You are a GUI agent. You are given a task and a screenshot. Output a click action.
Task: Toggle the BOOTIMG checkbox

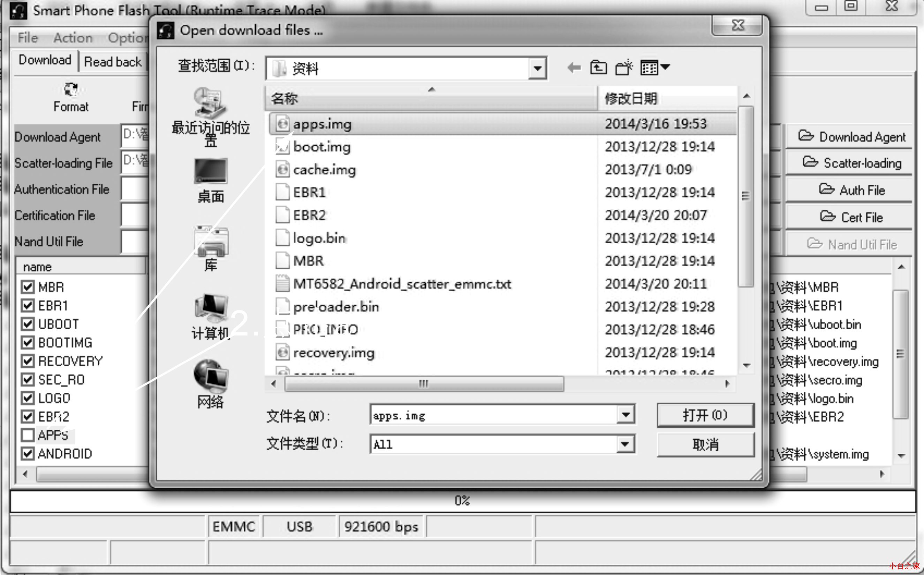(28, 343)
